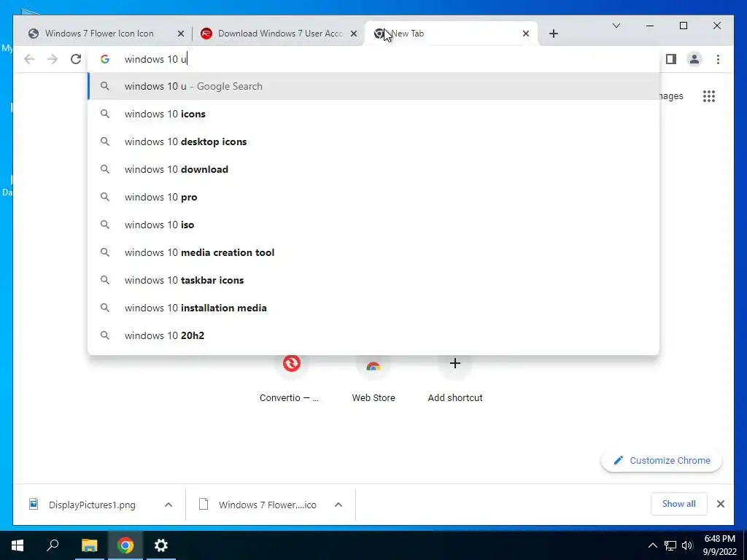
Task: Open Settings gear in taskbar
Action: [161, 545]
